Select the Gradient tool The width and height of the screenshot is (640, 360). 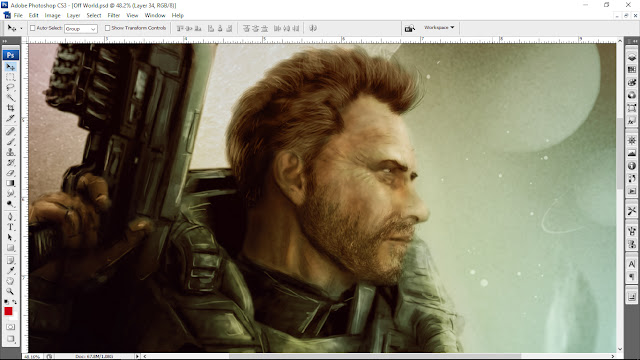pos(10,183)
